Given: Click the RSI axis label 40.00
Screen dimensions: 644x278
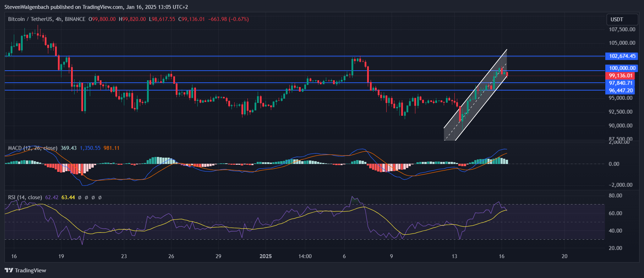Looking at the screenshot, I should click(x=615, y=231).
